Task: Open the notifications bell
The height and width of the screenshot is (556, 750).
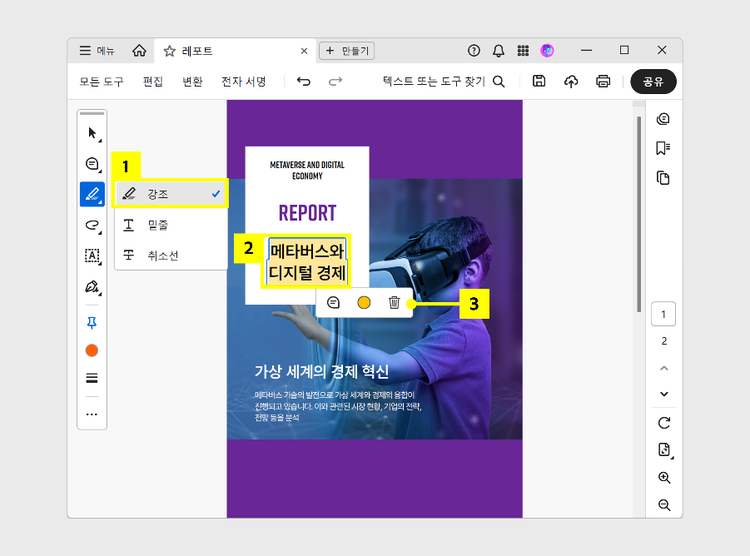Action: (x=498, y=51)
